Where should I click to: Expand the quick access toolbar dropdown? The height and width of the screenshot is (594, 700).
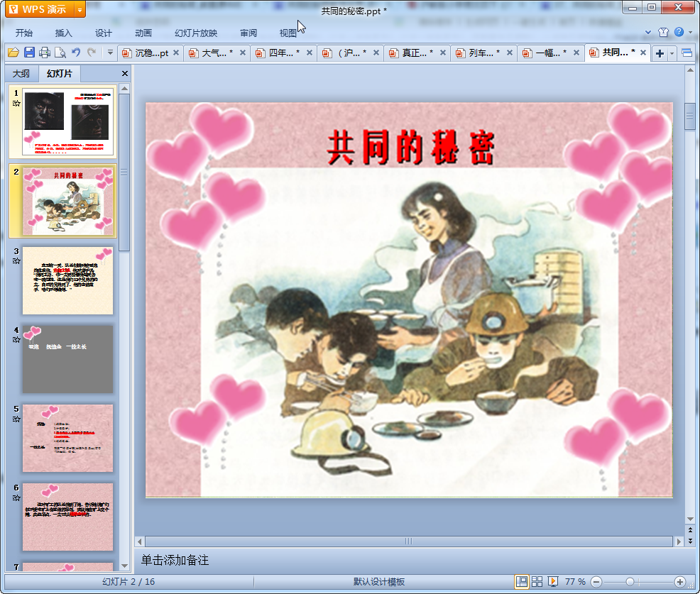coord(110,53)
